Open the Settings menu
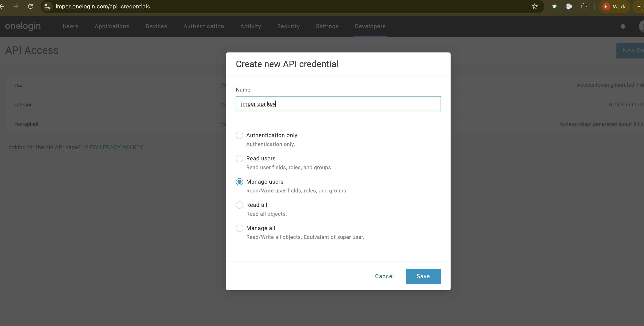The image size is (644, 326). click(327, 26)
